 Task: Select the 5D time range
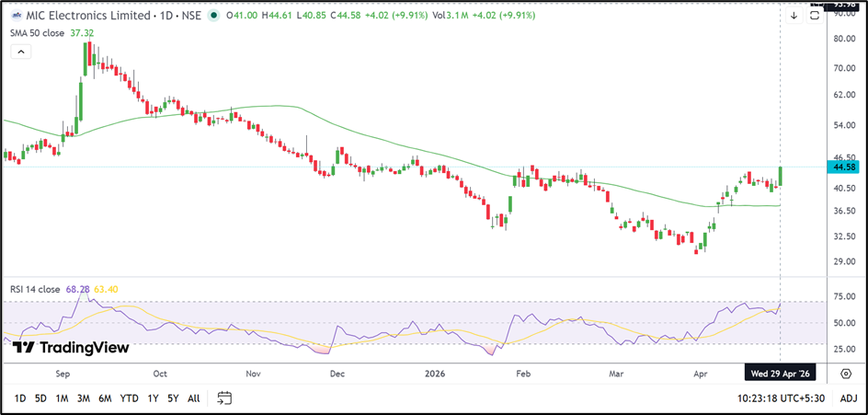click(x=40, y=398)
